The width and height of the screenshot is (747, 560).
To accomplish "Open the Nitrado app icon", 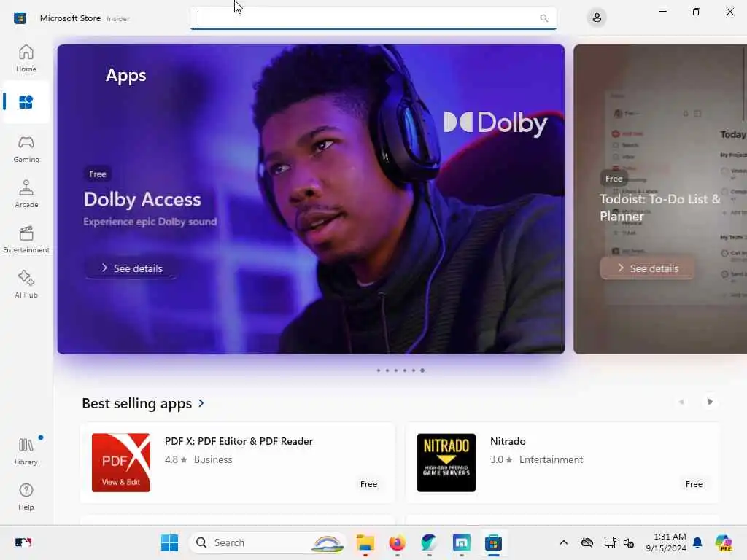I will coord(446,462).
